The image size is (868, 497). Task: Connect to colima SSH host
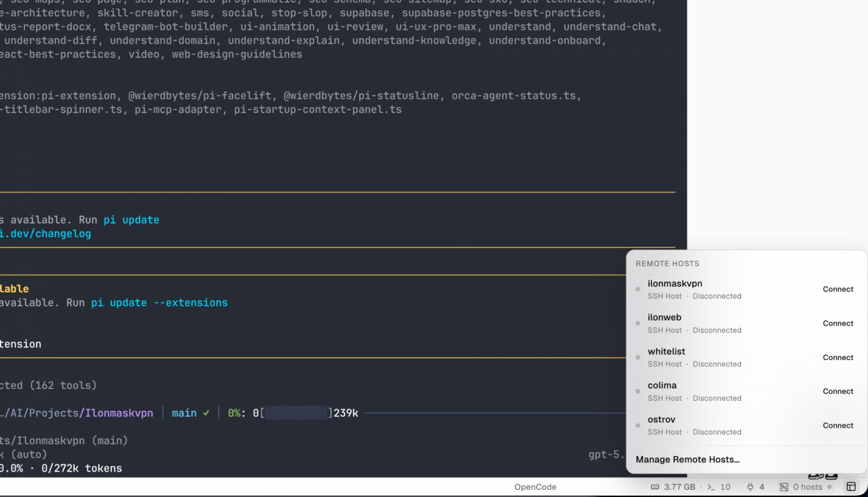(x=838, y=391)
